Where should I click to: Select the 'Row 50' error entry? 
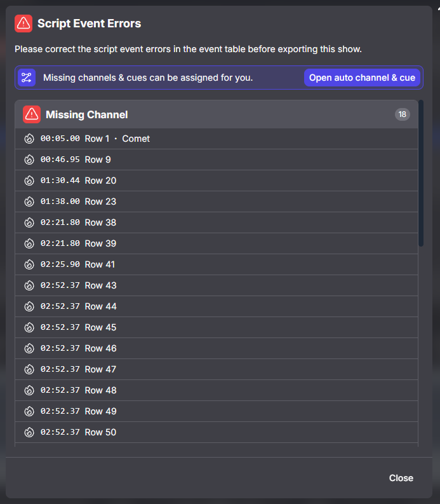(217, 432)
